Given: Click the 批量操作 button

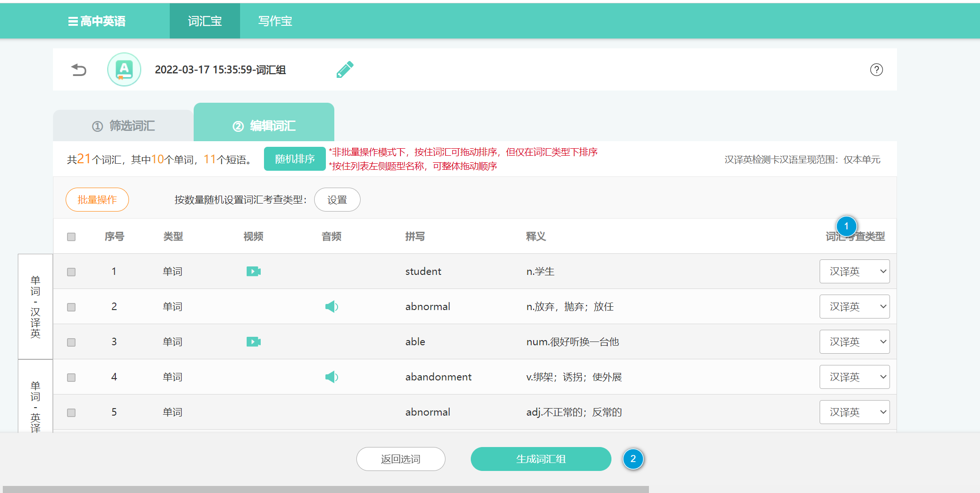Looking at the screenshot, I should (97, 200).
